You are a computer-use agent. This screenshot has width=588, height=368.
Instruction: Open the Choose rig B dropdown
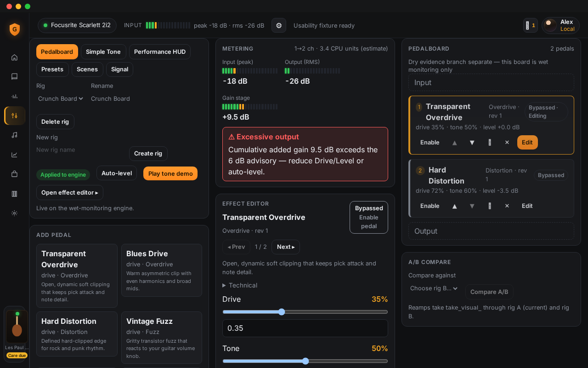434,288
